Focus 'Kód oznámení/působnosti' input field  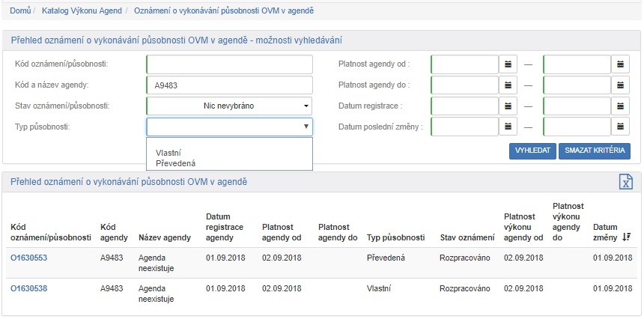point(229,64)
